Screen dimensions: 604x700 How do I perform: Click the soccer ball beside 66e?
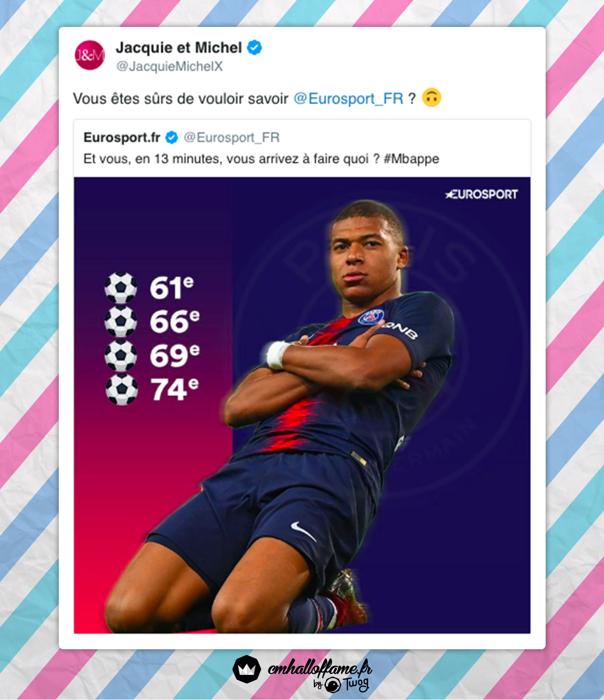point(121,321)
